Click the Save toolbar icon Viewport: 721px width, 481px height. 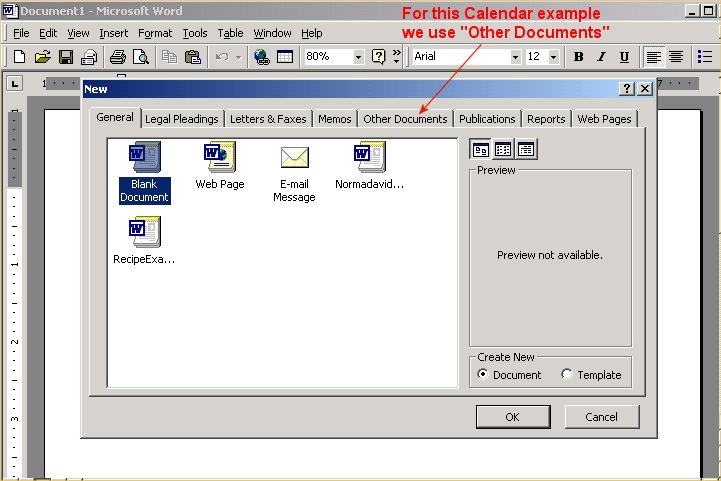click(x=66, y=57)
